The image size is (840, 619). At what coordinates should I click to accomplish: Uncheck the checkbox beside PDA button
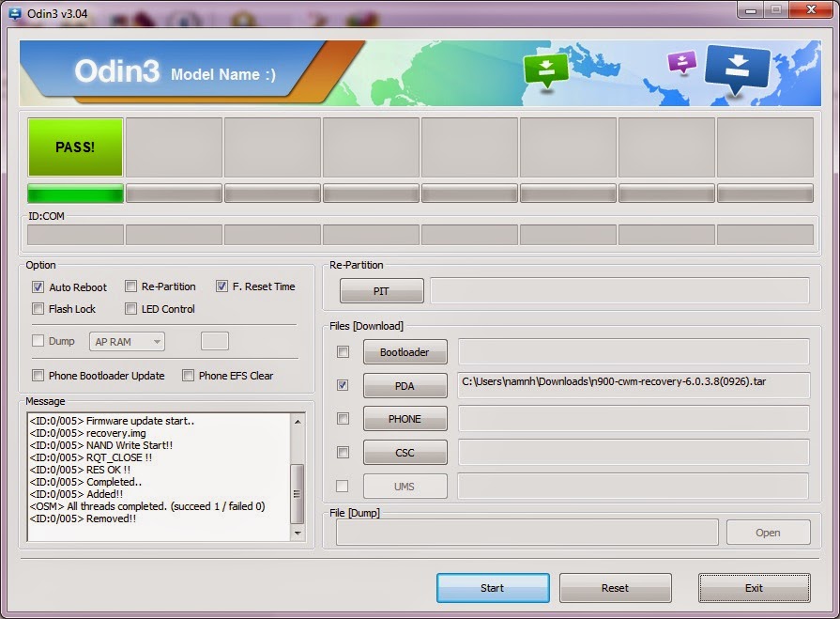343,385
